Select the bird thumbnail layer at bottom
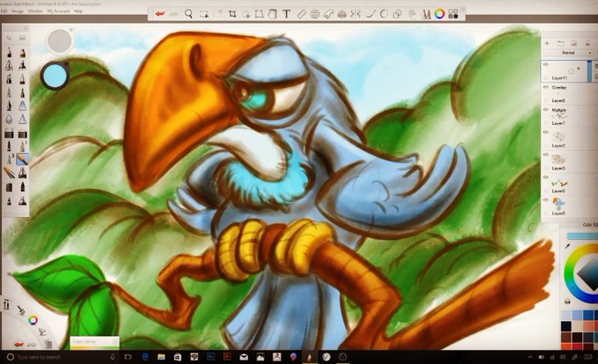598x364 pixels. tap(558, 204)
